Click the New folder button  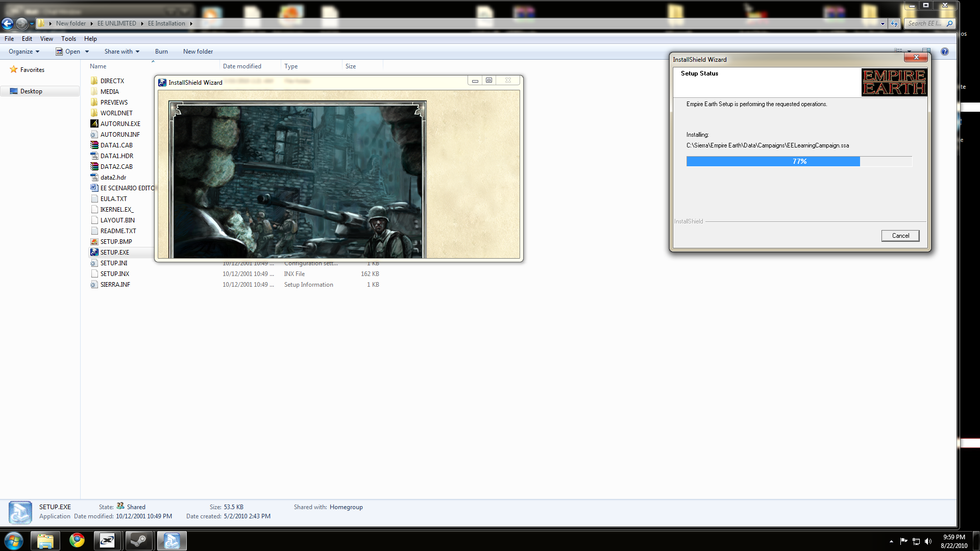click(x=198, y=52)
